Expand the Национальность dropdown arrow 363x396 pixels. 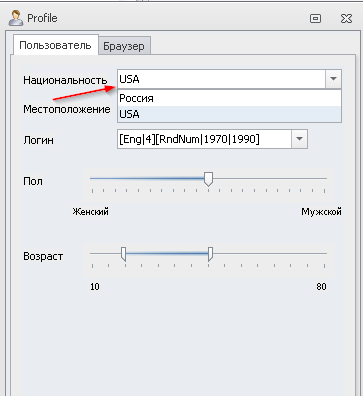(x=333, y=79)
